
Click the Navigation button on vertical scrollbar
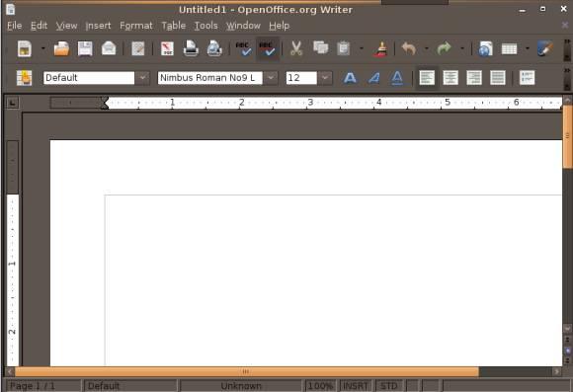[567, 351]
